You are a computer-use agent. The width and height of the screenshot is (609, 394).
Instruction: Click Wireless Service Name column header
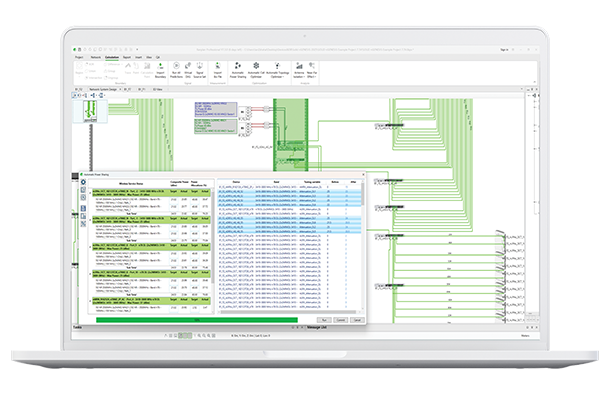130,184
